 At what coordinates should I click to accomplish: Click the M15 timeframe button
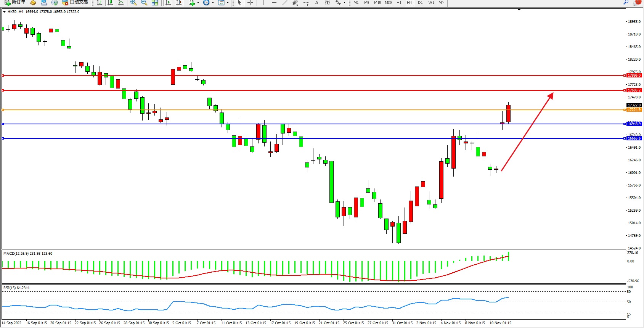pos(377,3)
